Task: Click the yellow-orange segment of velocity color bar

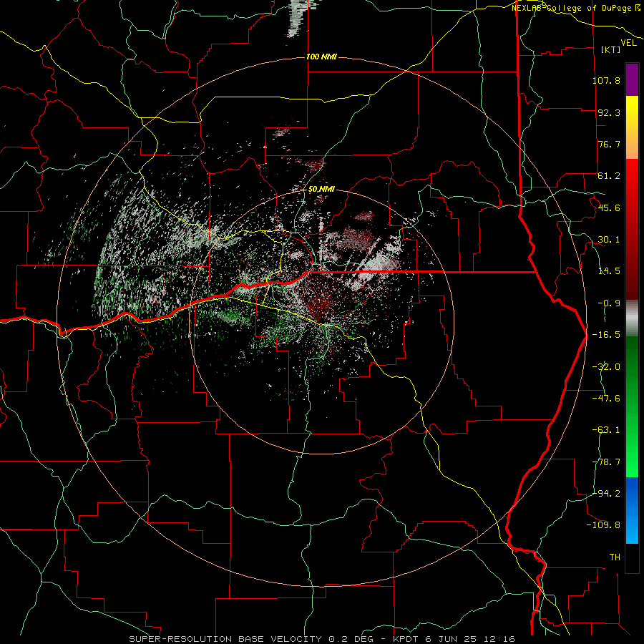Action: click(x=632, y=127)
